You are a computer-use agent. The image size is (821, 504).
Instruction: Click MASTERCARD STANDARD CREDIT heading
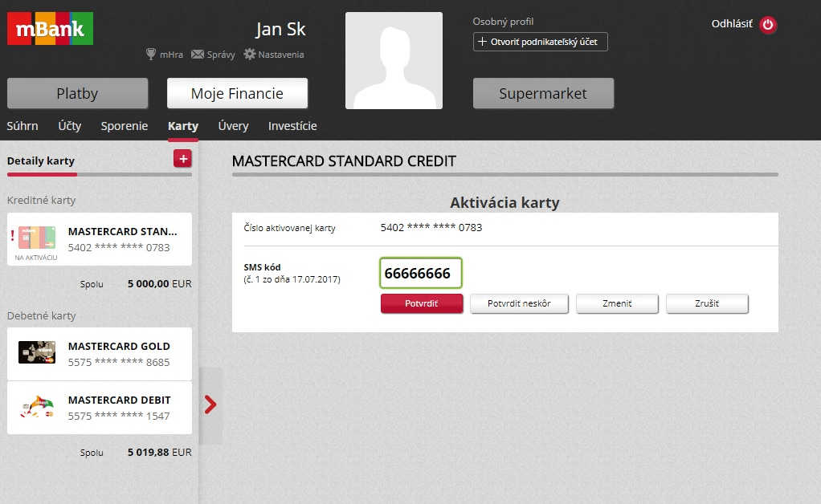(344, 161)
